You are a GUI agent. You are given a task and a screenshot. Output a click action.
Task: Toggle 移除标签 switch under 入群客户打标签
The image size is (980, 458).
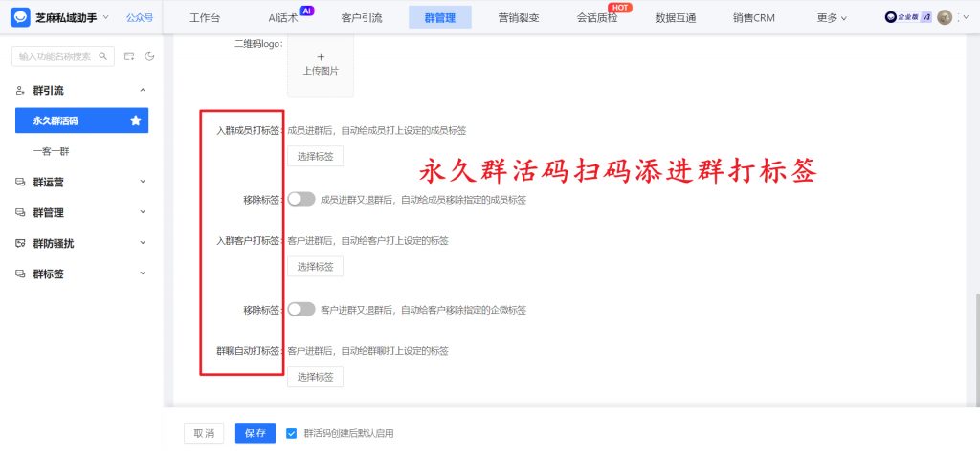click(x=301, y=310)
